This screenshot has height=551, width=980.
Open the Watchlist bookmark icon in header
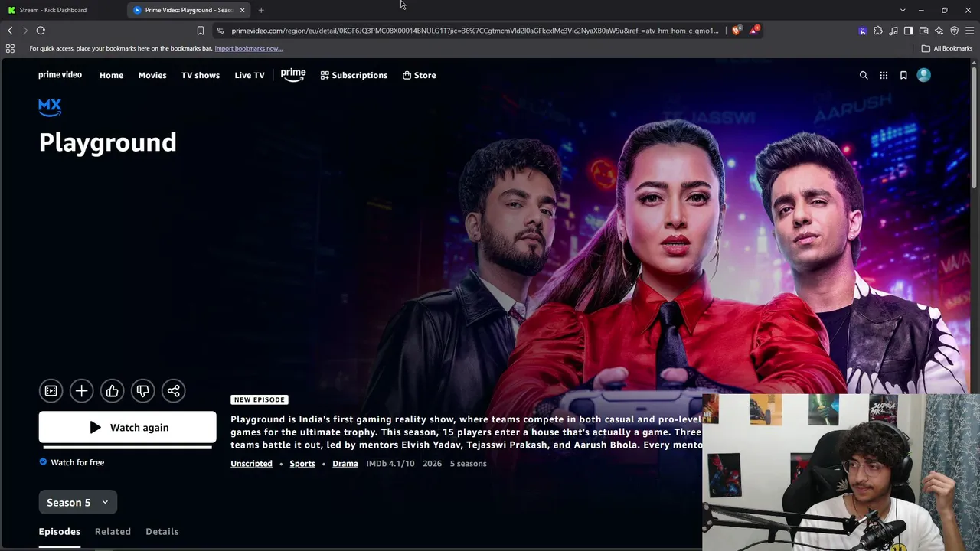(x=903, y=75)
